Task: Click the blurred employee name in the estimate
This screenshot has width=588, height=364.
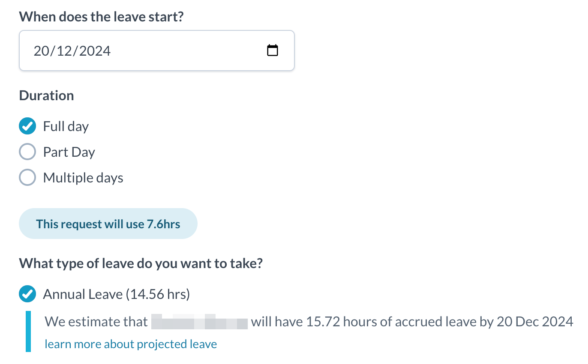Action: tap(200, 322)
